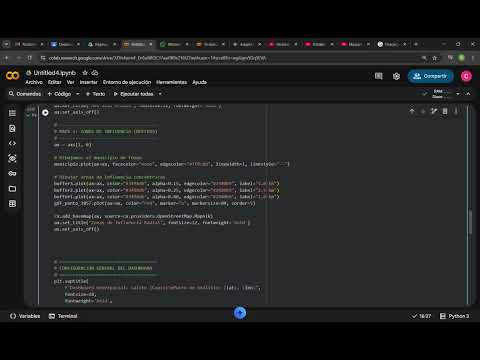Screen dimensions: 480x360
Task: Open the Entorno de ejecución menu
Action: [127, 82]
